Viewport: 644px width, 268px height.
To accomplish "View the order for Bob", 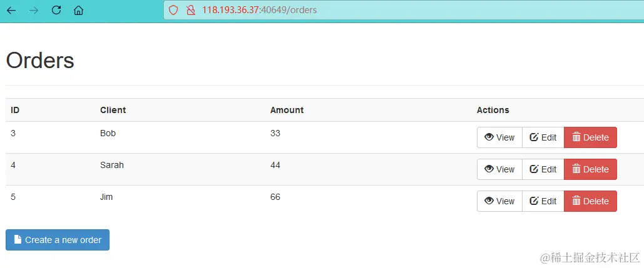I will click(499, 137).
